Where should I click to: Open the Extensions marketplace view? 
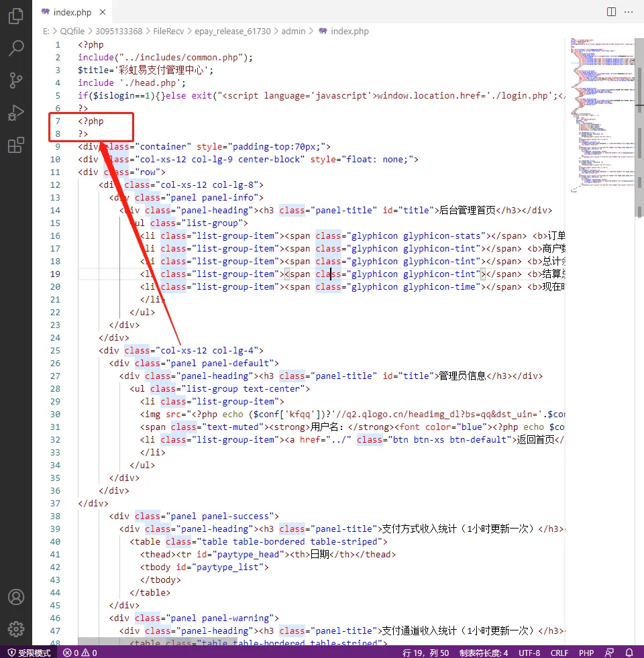coord(16,145)
